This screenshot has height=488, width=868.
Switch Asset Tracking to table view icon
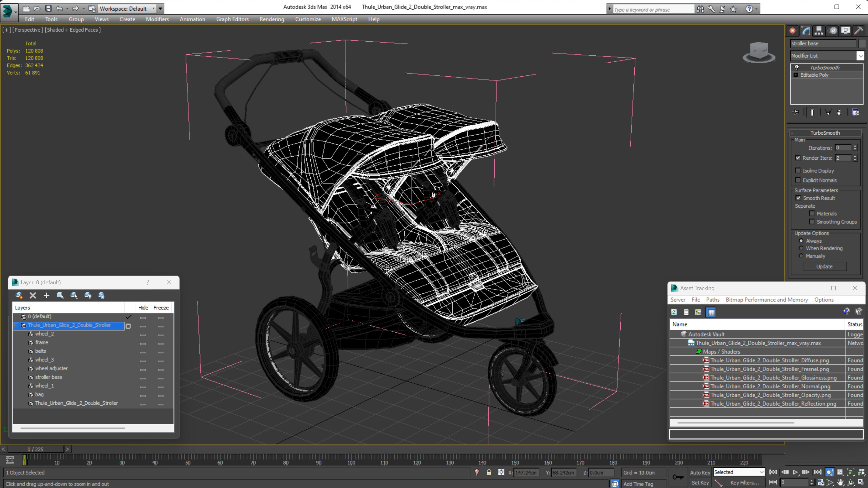[711, 312]
